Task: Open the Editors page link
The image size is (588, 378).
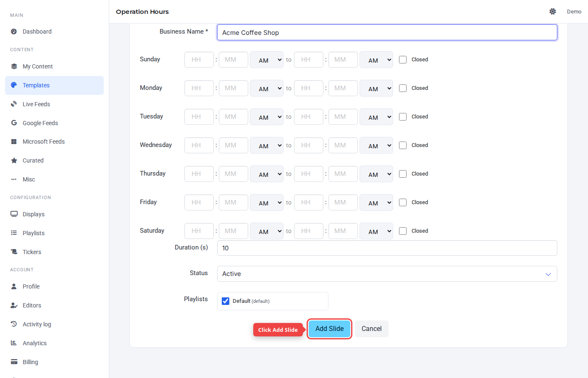Action: pyautogui.click(x=54, y=305)
